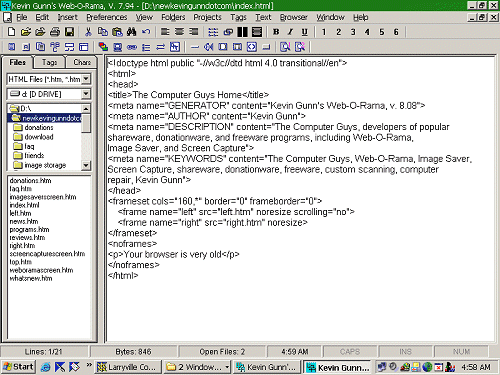
Task: Select the download folder
Action: [39, 137]
